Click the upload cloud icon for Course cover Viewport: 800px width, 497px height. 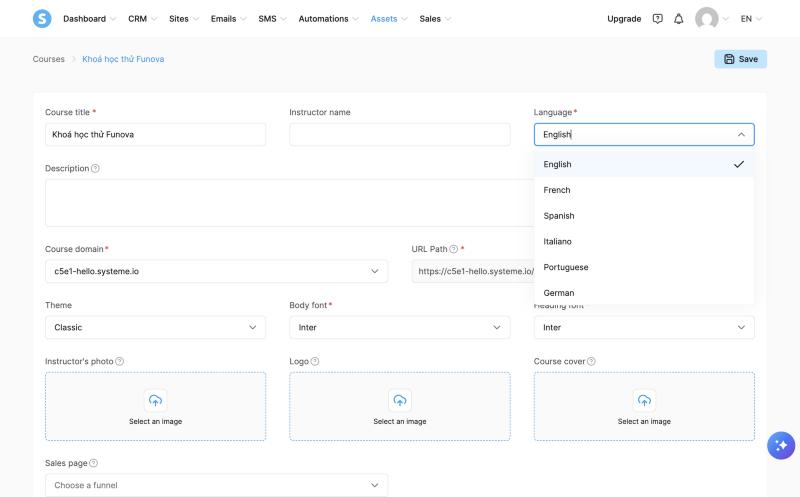[644, 401]
